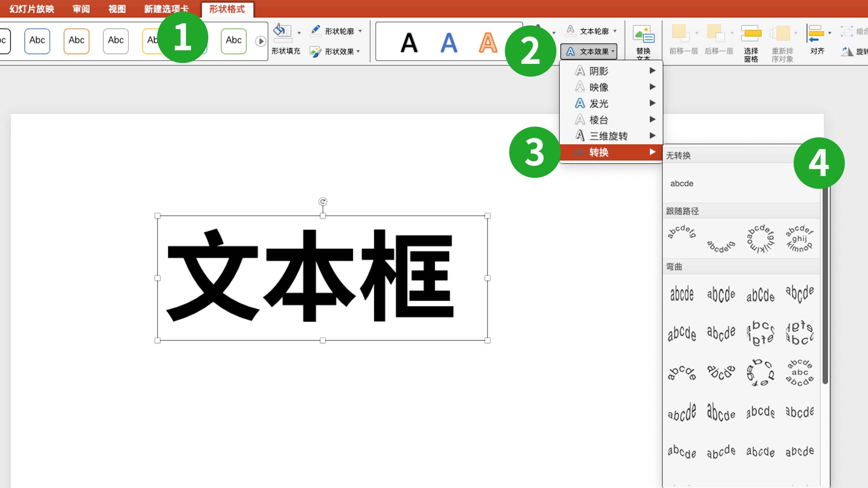This screenshot has height=488, width=868.
Task: Select the circle follow-path transform thumbnail
Action: pyautogui.click(x=760, y=239)
